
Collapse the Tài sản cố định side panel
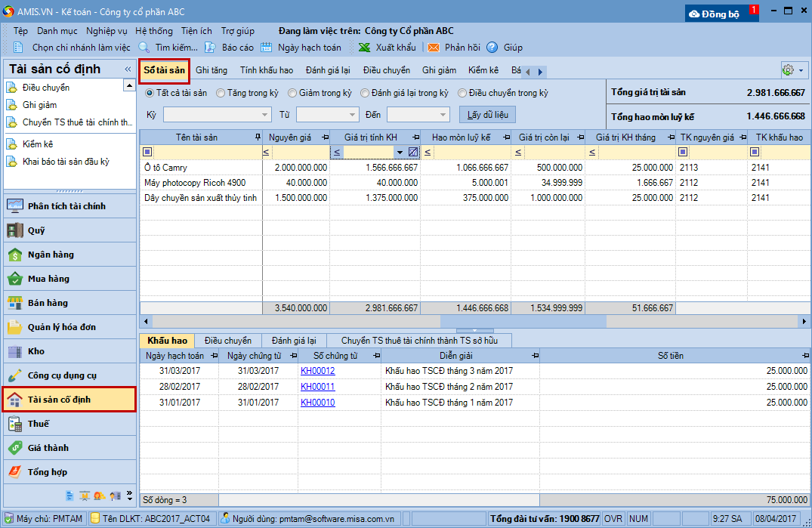(128, 69)
